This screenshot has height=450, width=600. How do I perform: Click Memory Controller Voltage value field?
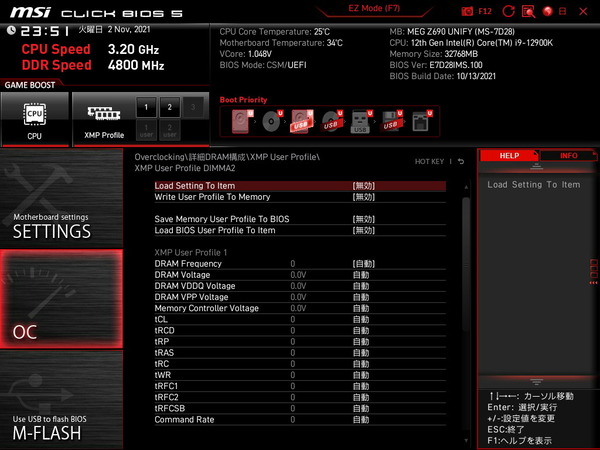click(x=361, y=308)
